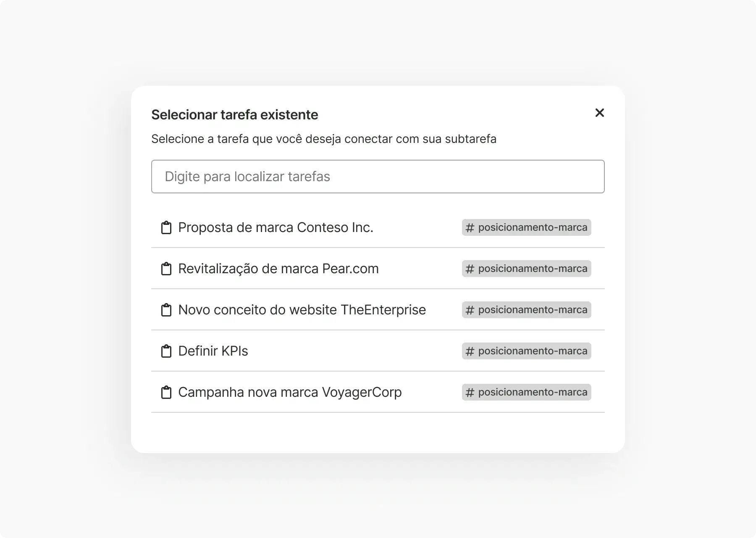
Task: Pick the Definir KPIs task
Action: tap(213, 351)
